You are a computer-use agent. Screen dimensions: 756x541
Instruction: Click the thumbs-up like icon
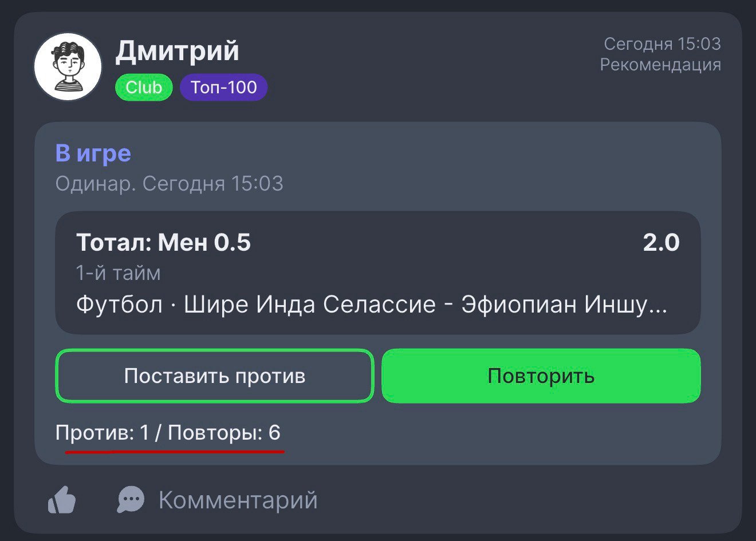(x=62, y=500)
